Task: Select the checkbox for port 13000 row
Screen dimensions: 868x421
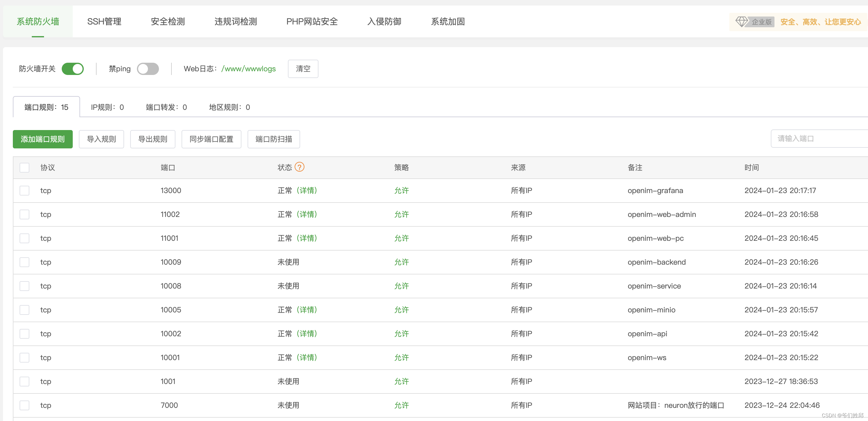Action: tap(24, 191)
